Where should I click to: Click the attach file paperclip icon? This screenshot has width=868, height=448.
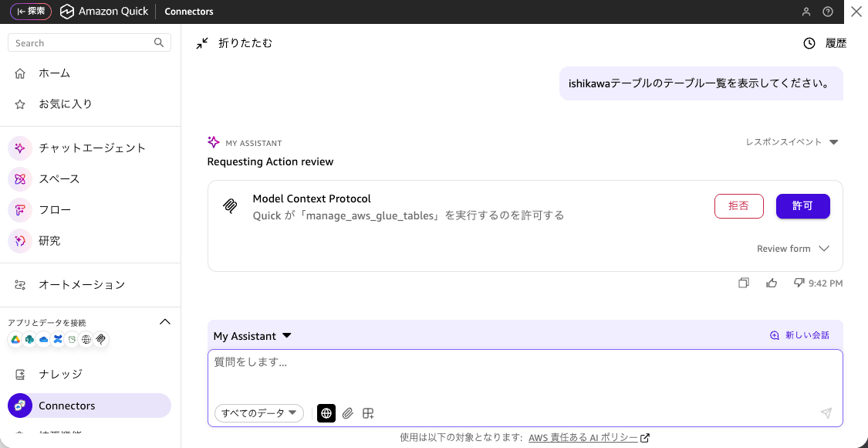348,413
